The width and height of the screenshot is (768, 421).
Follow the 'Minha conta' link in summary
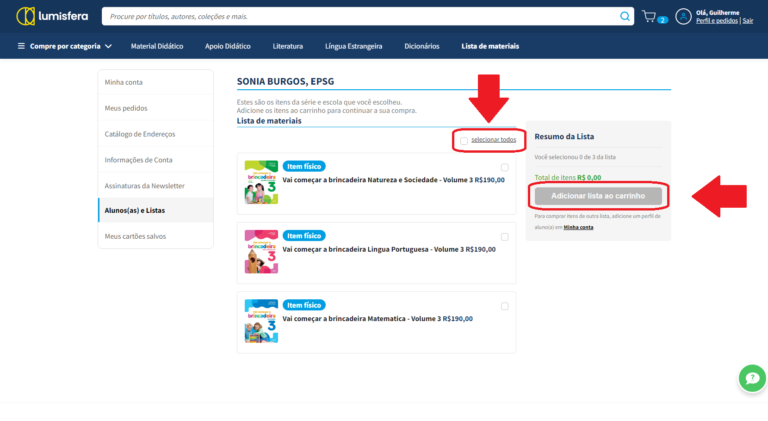(x=579, y=227)
